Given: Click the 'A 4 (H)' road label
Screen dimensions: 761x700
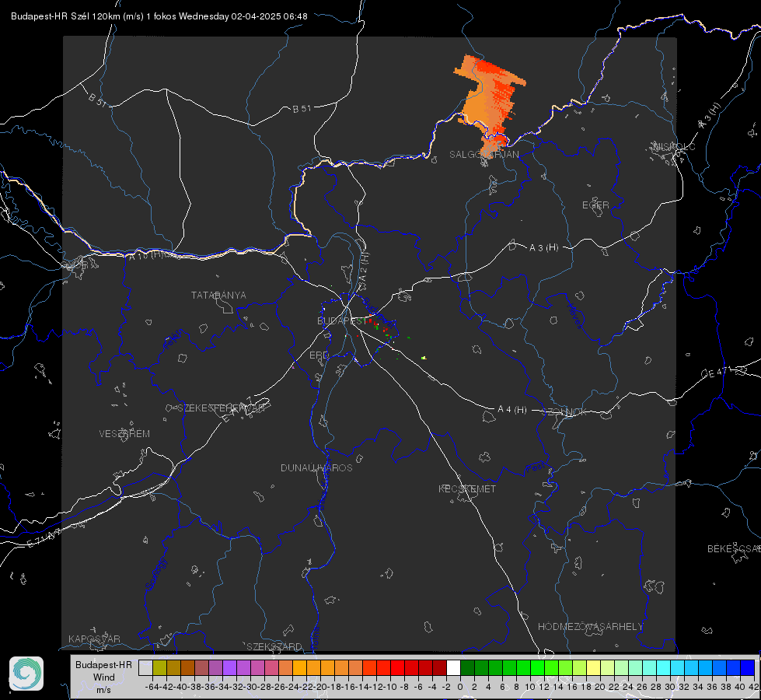Looking at the screenshot, I should coord(512,410).
